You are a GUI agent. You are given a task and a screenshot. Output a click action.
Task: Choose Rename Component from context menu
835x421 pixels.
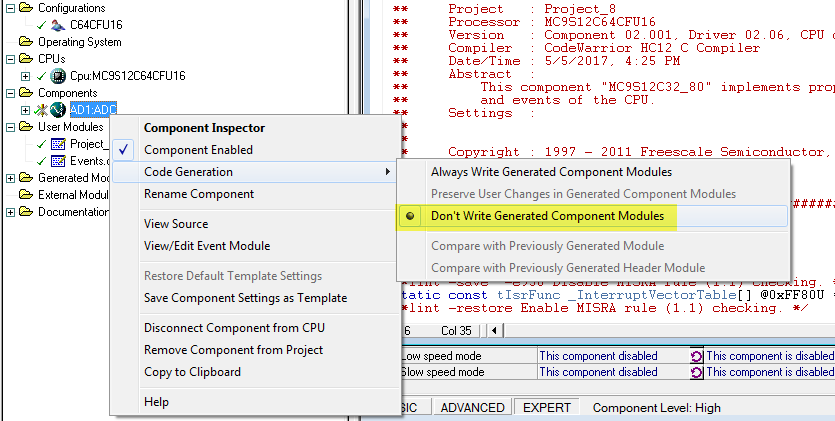[x=199, y=194]
